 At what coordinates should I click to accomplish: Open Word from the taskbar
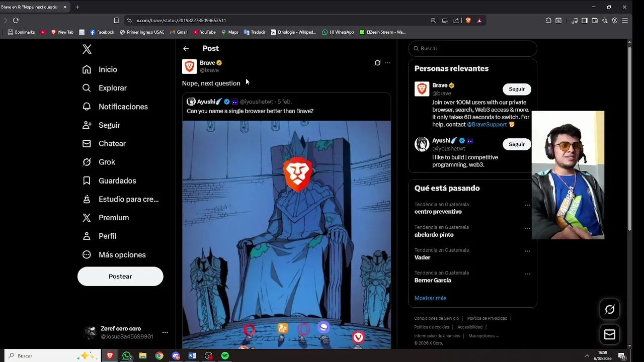pos(192,356)
